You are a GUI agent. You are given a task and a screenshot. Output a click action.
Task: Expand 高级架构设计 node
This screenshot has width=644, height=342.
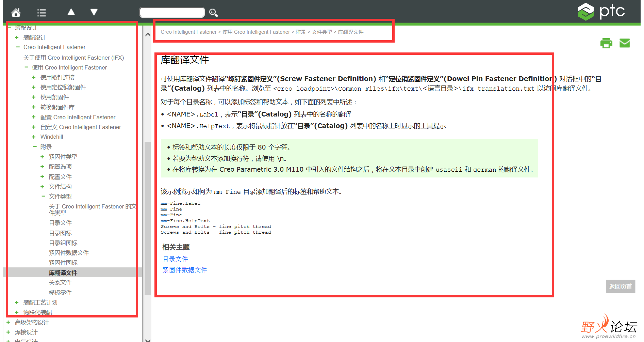(x=8, y=322)
